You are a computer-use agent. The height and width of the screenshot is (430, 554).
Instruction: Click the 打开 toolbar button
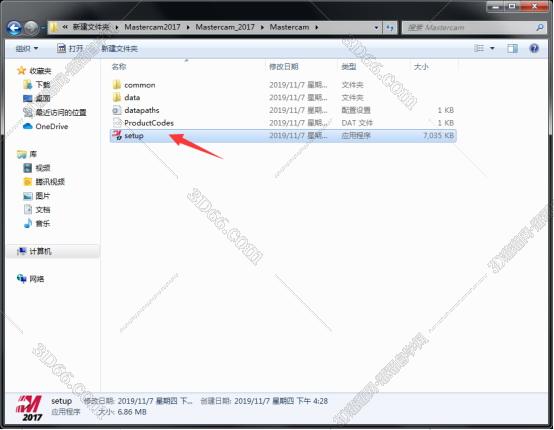tap(70, 48)
